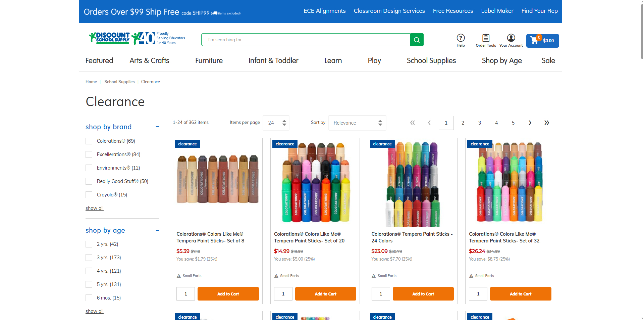This screenshot has height=320, width=644.
Task: Open the Furniture menu
Action: [209, 61]
